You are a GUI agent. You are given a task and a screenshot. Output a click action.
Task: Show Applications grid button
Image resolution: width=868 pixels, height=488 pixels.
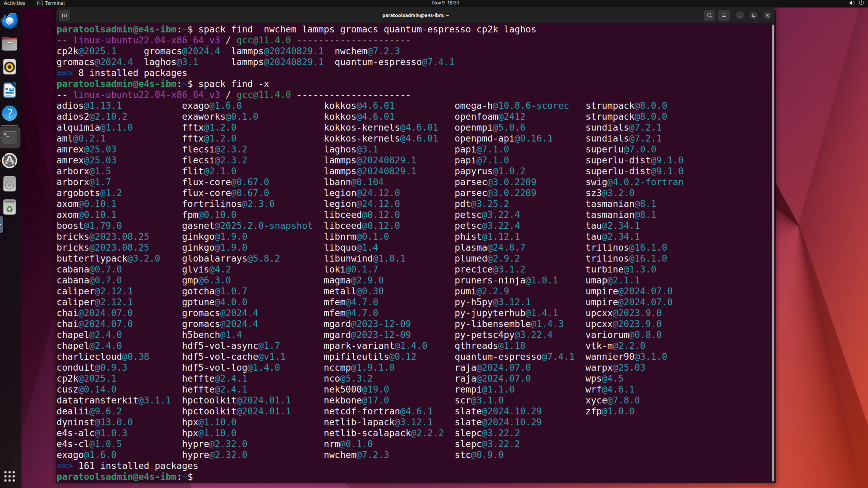[x=10, y=476]
